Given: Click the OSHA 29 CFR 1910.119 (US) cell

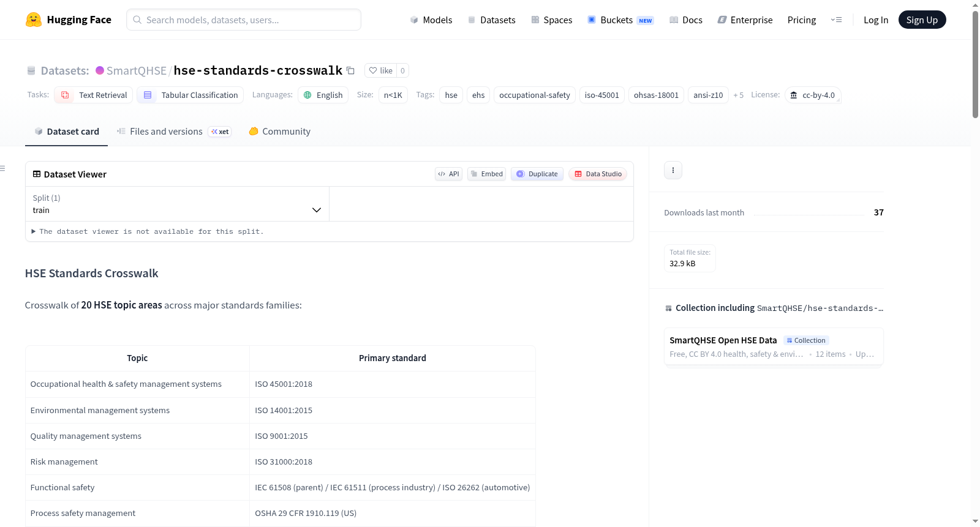Looking at the screenshot, I should 393,513.
